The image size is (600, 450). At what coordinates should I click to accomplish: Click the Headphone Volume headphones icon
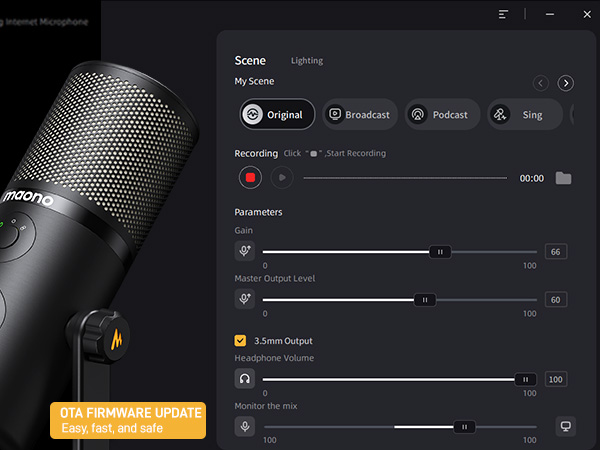coord(245,379)
